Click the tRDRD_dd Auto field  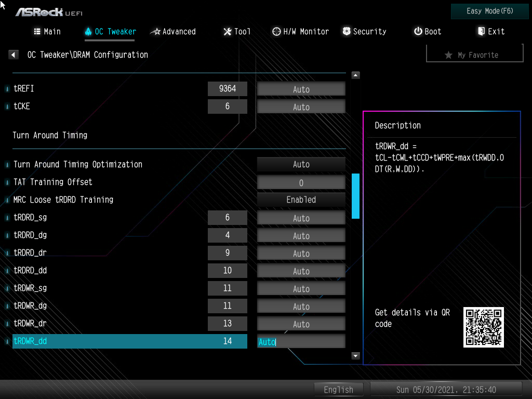301,271
